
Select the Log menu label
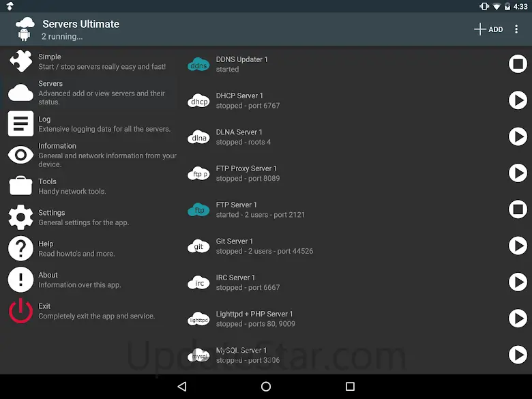coord(44,119)
